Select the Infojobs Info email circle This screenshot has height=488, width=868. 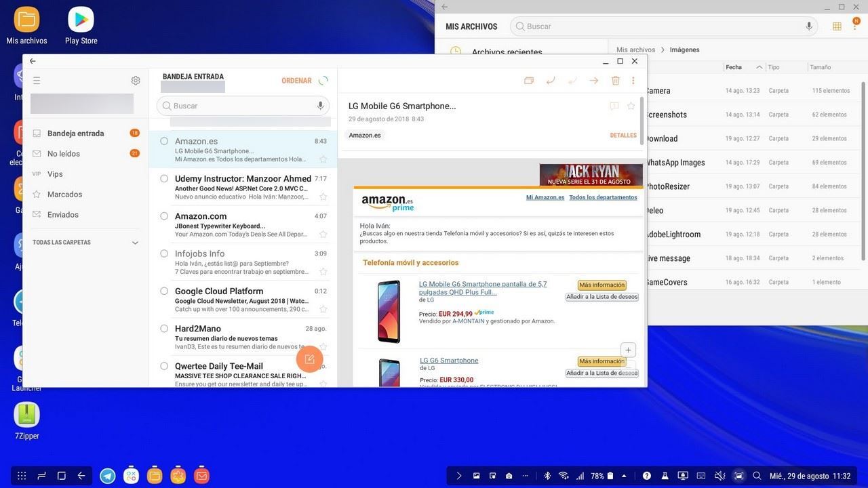point(164,253)
